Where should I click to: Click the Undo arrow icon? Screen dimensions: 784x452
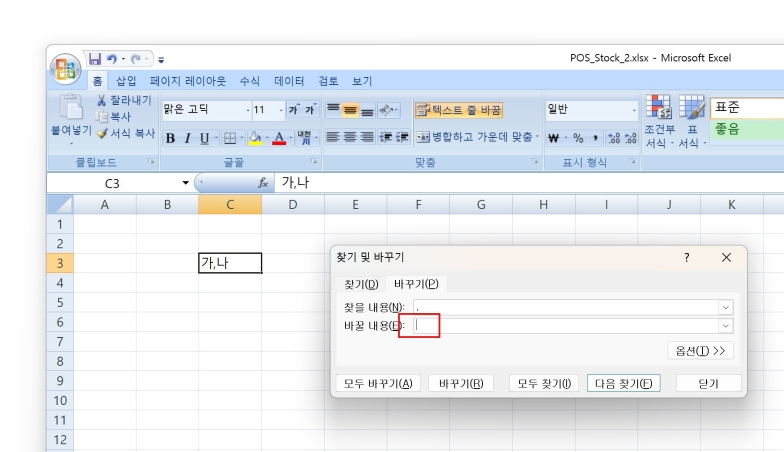[112, 59]
